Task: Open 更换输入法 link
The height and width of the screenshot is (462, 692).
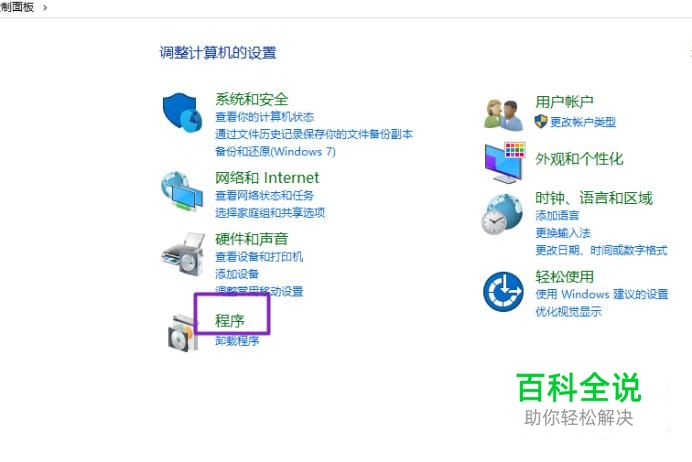Action: pos(563,233)
